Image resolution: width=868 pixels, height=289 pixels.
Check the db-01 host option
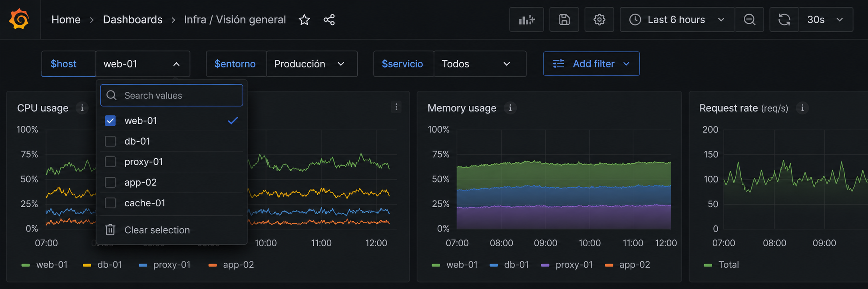pyautogui.click(x=110, y=141)
